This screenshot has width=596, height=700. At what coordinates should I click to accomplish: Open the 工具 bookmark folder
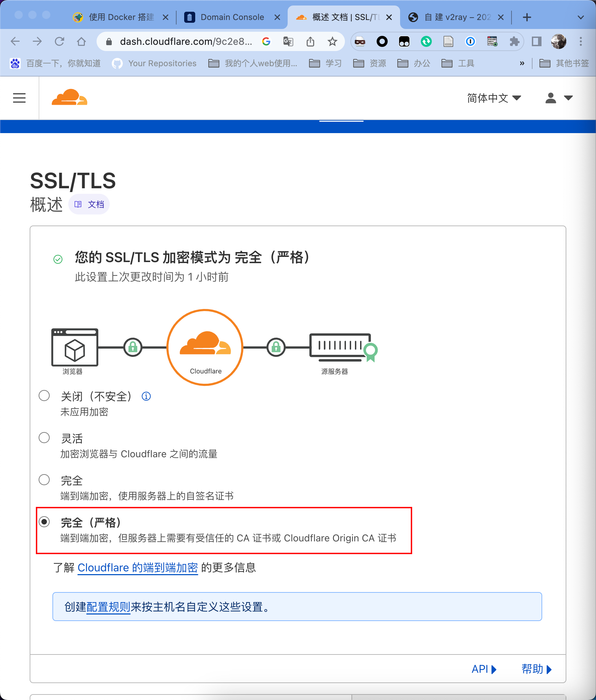458,63
